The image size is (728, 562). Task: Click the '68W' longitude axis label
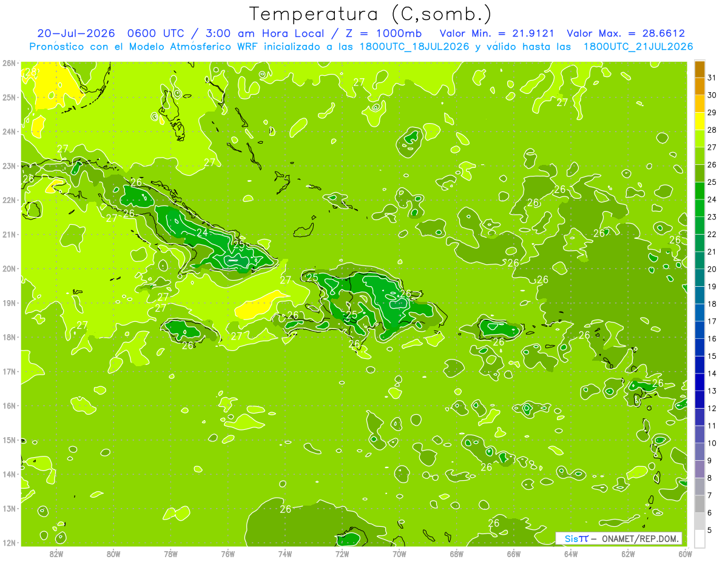pos(456,554)
